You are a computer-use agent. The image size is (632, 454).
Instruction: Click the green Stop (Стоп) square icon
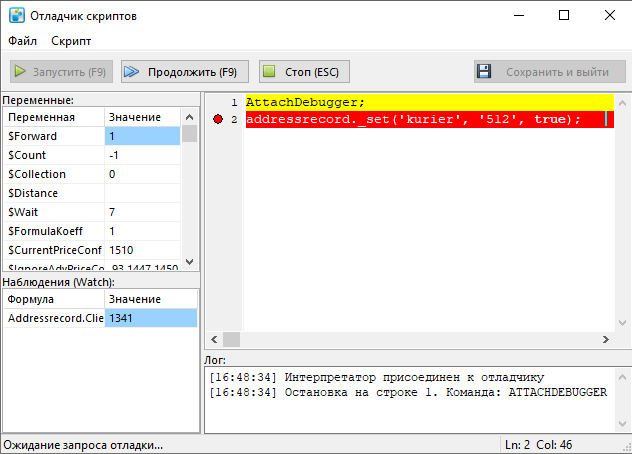point(269,72)
